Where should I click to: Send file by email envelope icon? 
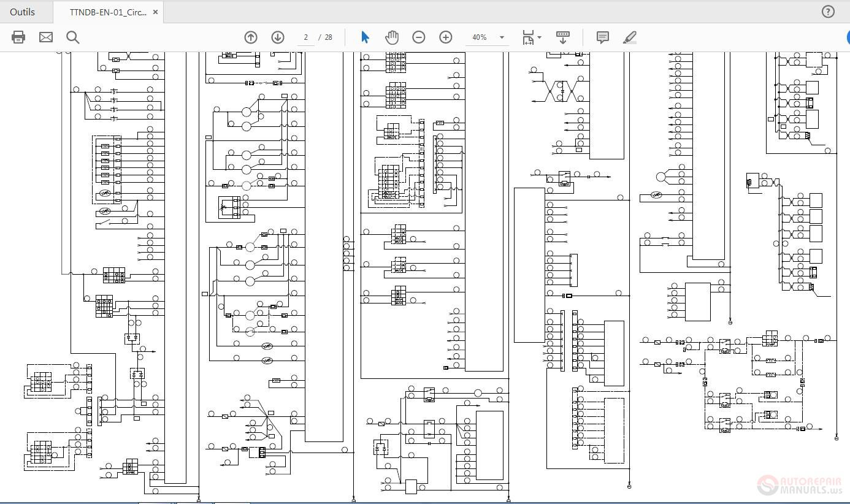click(x=46, y=37)
